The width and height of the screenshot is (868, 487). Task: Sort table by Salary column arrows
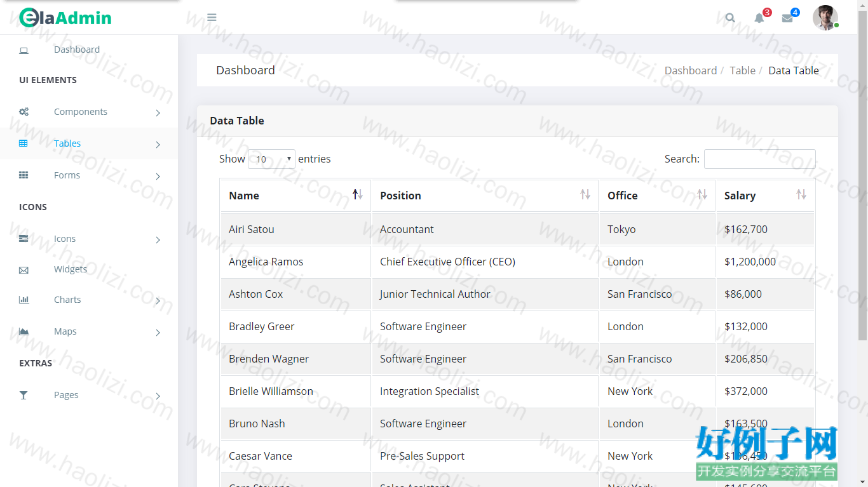pyautogui.click(x=801, y=194)
